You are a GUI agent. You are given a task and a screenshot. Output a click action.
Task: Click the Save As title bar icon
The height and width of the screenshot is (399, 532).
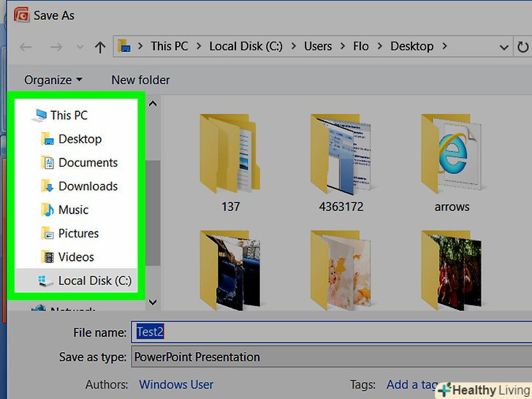pyautogui.click(x=22, y=15)
